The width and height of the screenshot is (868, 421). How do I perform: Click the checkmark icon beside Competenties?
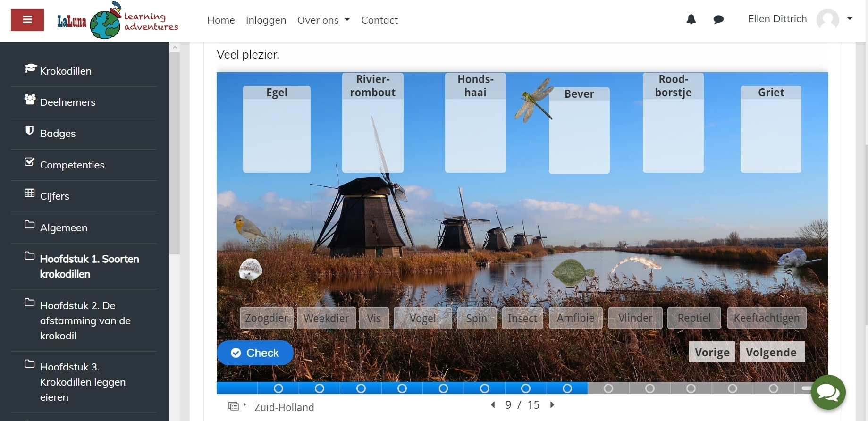pos(29,162)
